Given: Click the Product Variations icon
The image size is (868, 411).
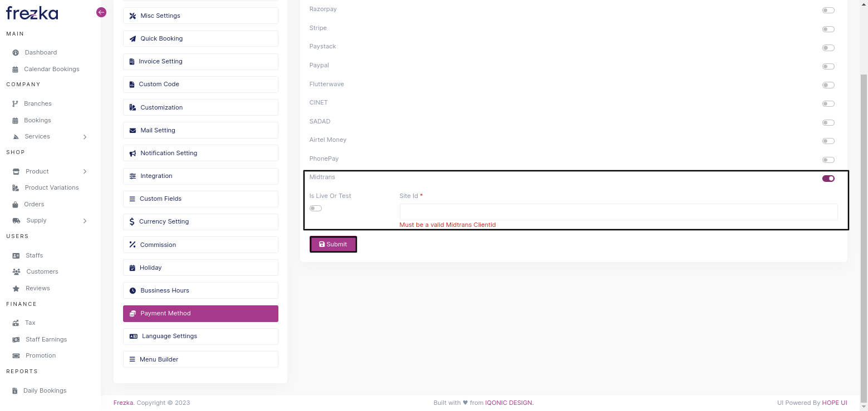Looking at the screenshot, I should point(16,188).
